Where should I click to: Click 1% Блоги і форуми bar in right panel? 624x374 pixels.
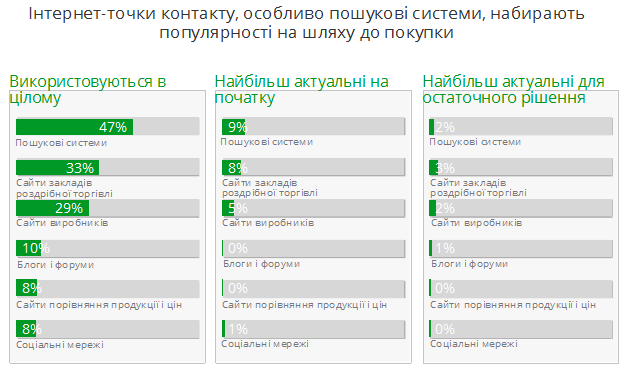click(521, 248)
